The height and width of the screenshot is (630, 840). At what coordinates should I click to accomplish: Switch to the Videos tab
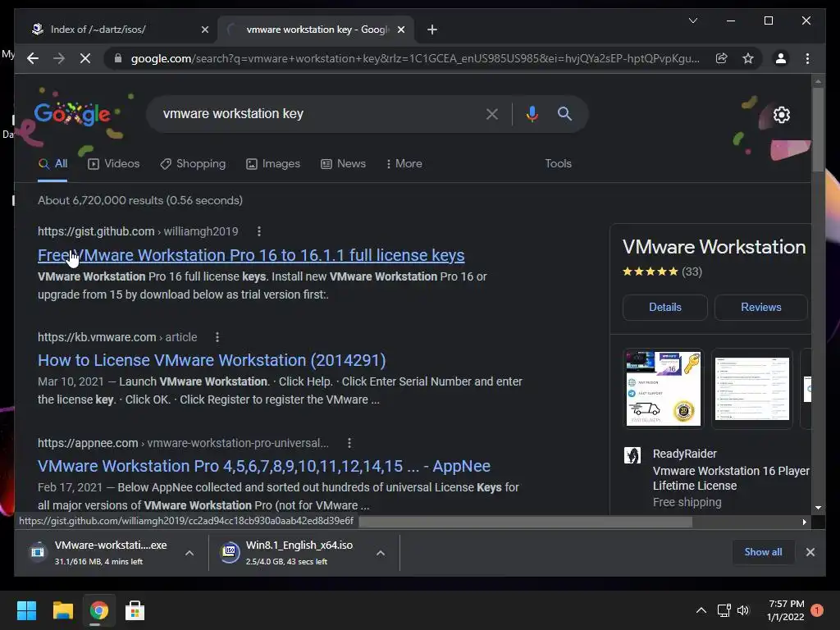(113, 164)
